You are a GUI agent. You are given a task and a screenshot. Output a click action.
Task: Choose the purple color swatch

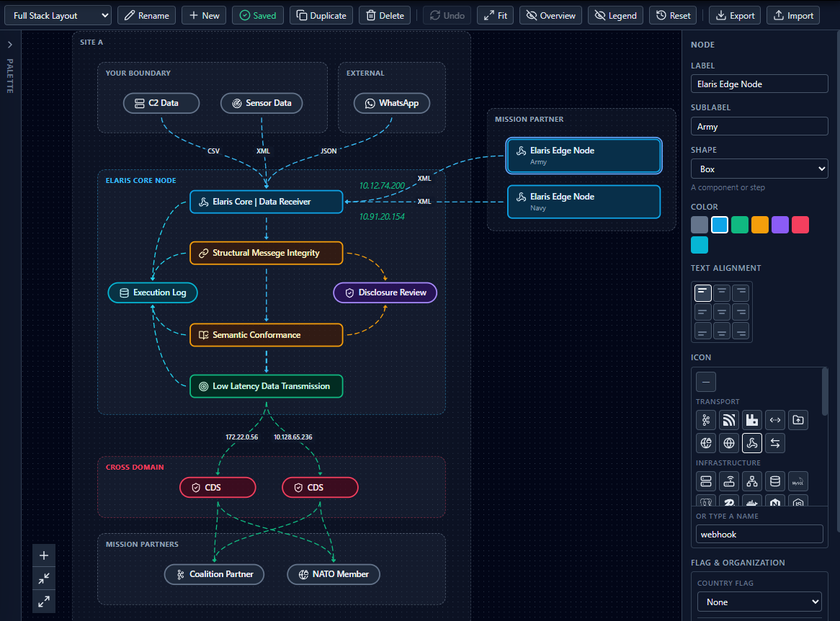click(x=779, y=225)
